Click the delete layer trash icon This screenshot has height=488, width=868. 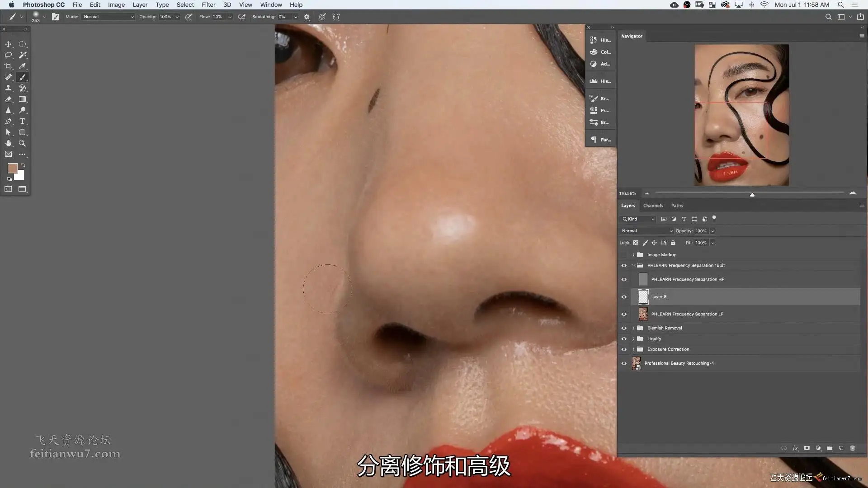point(853,448)
